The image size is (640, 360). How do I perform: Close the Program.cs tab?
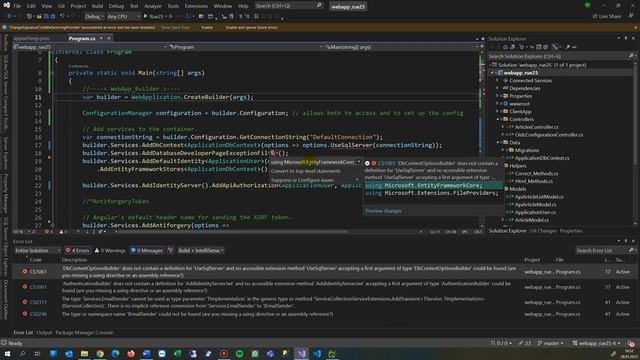point(109,38)
